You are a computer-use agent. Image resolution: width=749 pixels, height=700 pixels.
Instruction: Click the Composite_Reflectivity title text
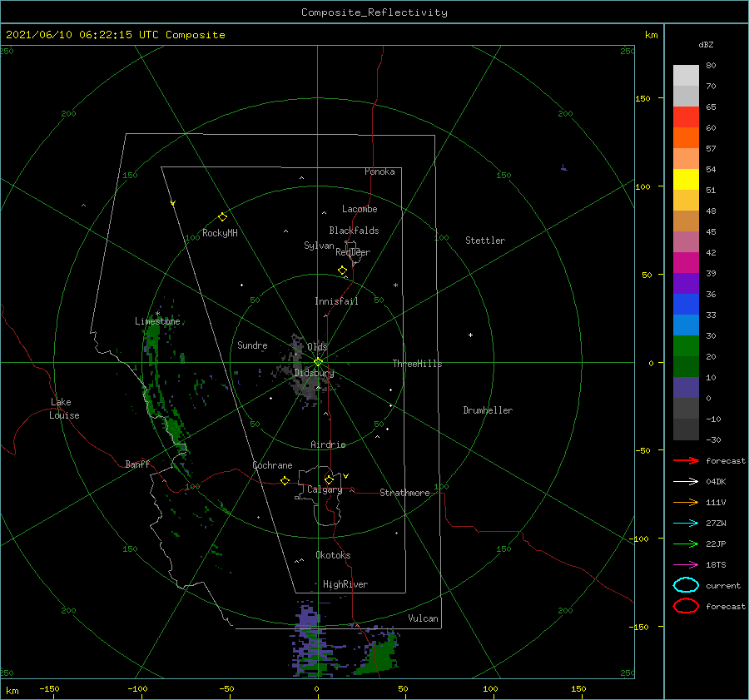pyautogui.click(x=374, y=12)
